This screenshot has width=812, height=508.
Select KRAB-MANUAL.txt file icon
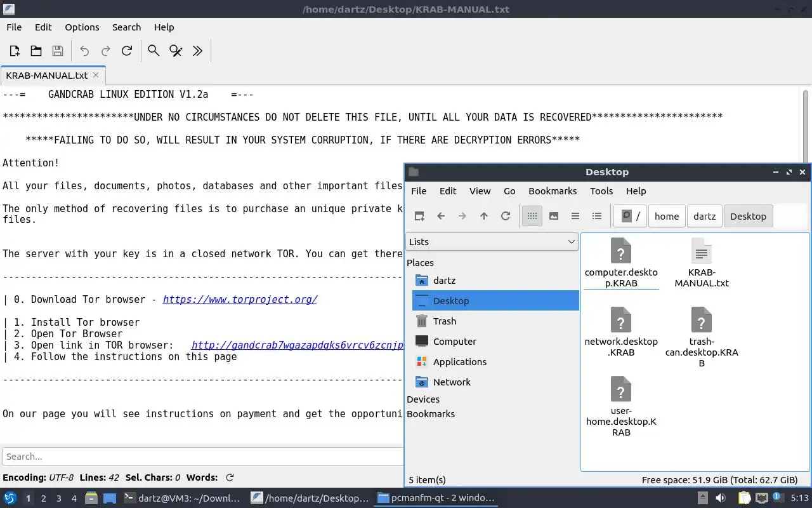pos(702,262)
